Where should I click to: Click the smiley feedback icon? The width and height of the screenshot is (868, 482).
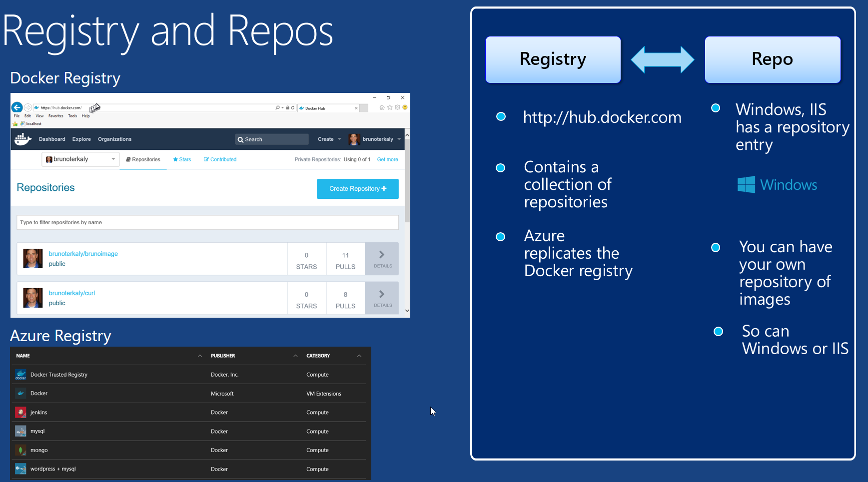pyautogui.click(x=405, y=107)
